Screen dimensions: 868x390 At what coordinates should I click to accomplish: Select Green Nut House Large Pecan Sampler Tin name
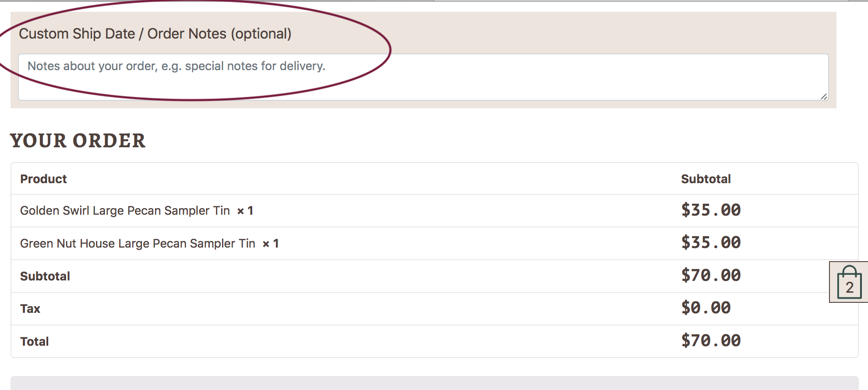click(138, 244)
